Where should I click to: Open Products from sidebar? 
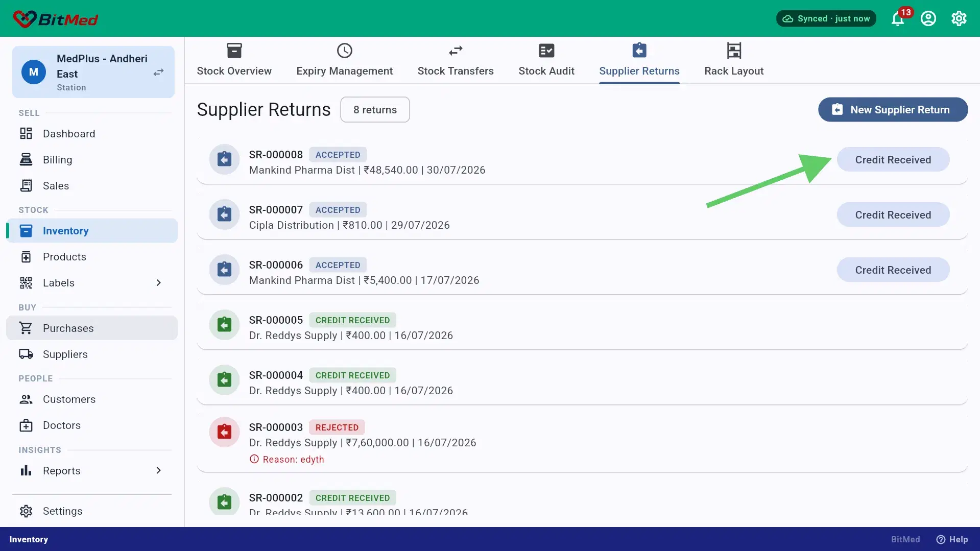point(92,257)
